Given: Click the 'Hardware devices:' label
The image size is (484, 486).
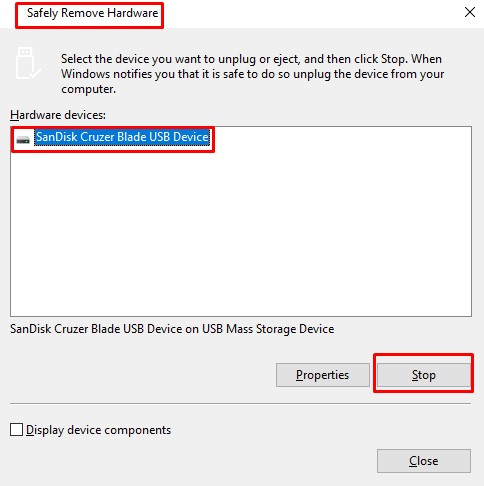Looking at the screenshot, I should pyautogui.click(x=58, y=115).
